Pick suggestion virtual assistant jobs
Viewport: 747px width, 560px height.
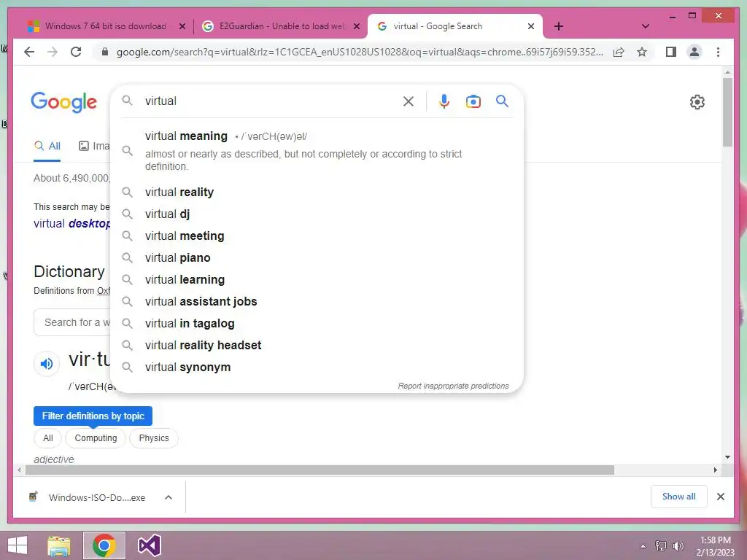(317, 301)
